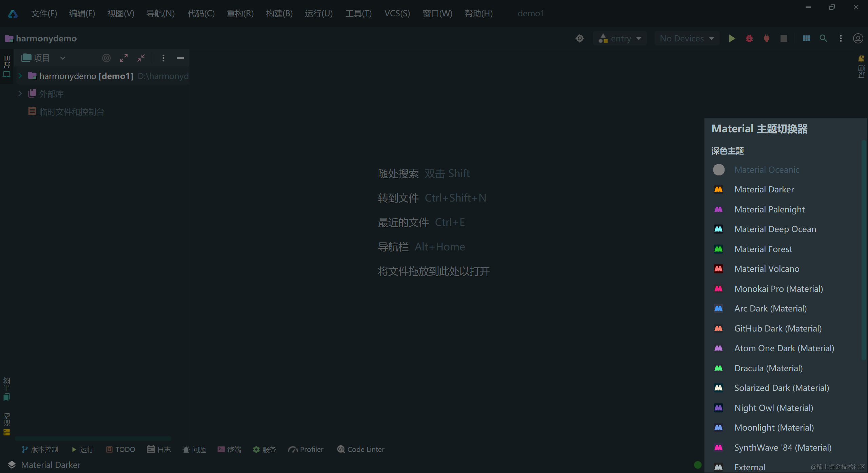
Task: Click the Material Oceanic color circle
Action: 719,169
